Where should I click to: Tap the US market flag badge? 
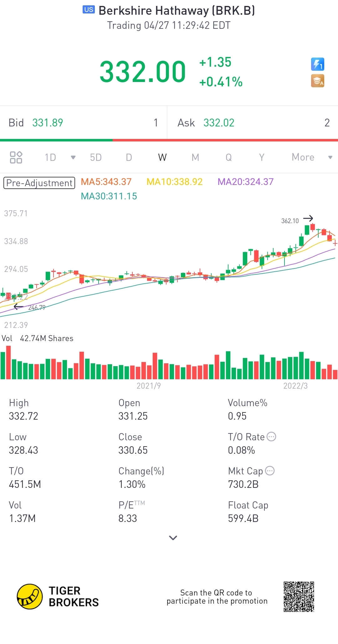pos(89,10)
